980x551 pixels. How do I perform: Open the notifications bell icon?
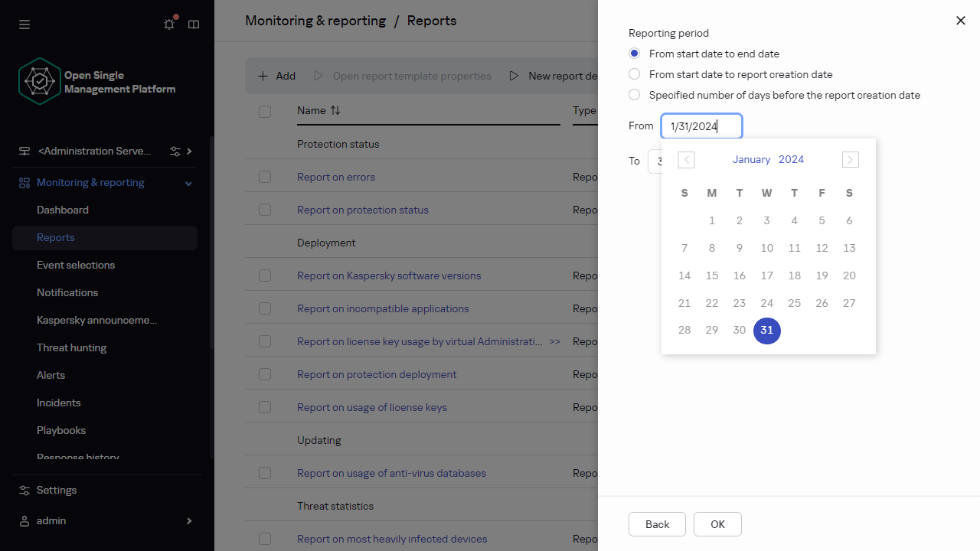169,24
